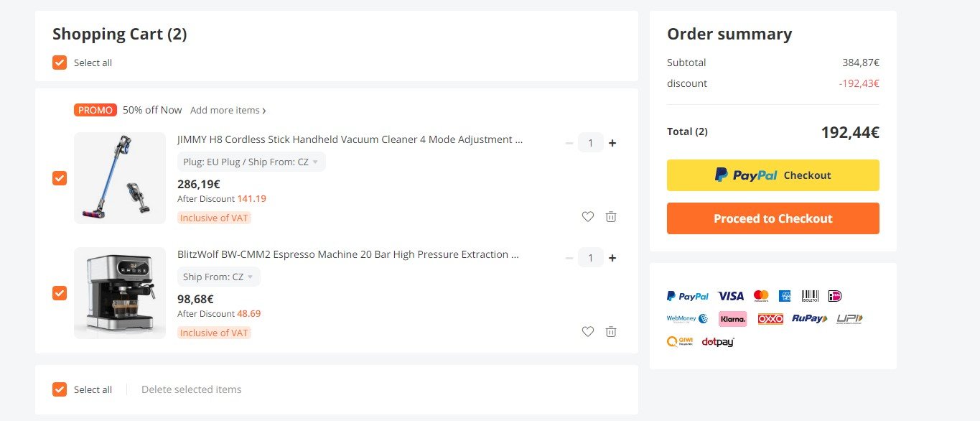Increase vacuum cleaner quantity with plus
Image resolution: width=980 pixels, height=421 pixels.
click(x=612, y=143)
